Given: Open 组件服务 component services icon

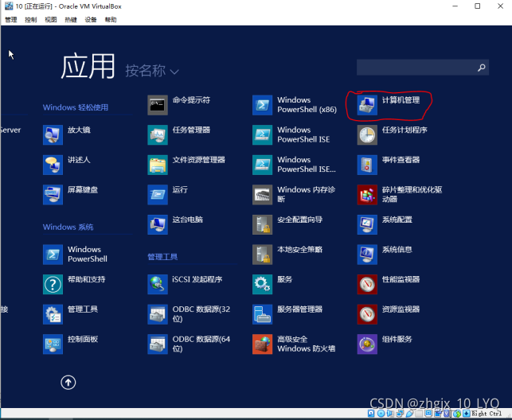Looking at the screenshot, I should click(367, 344).
